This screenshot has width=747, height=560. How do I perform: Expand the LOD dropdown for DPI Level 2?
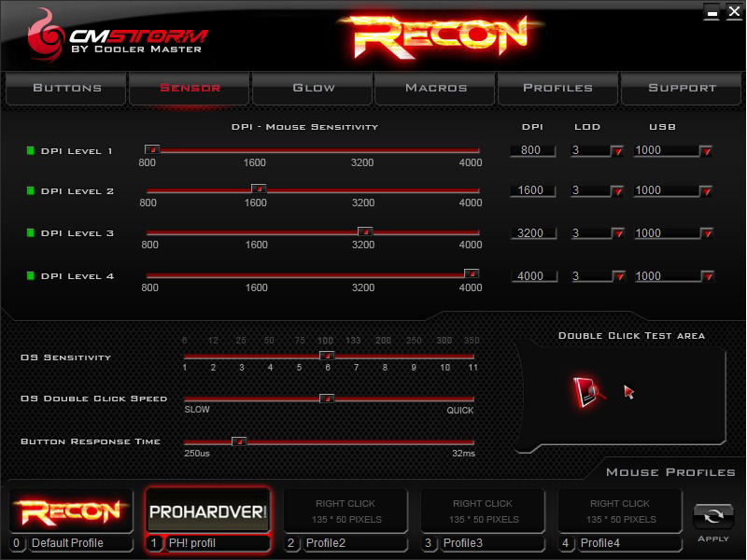(x=617, y=191)
